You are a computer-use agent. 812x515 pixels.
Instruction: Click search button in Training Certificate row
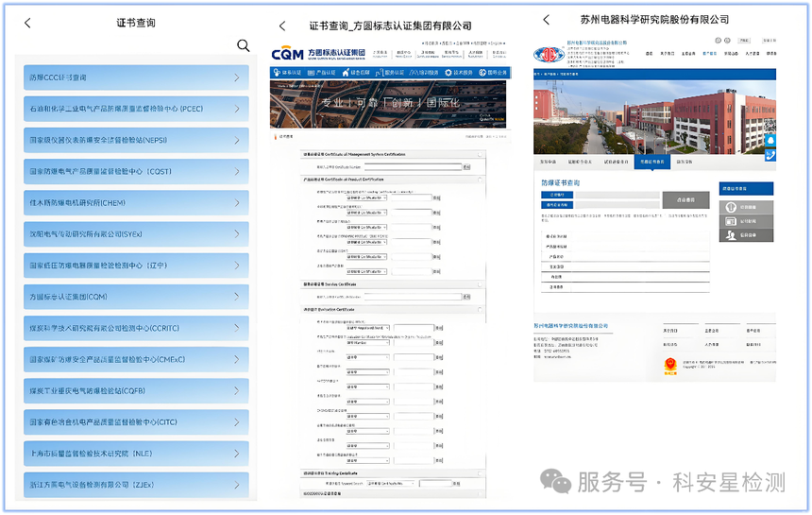tap(456, 484)
